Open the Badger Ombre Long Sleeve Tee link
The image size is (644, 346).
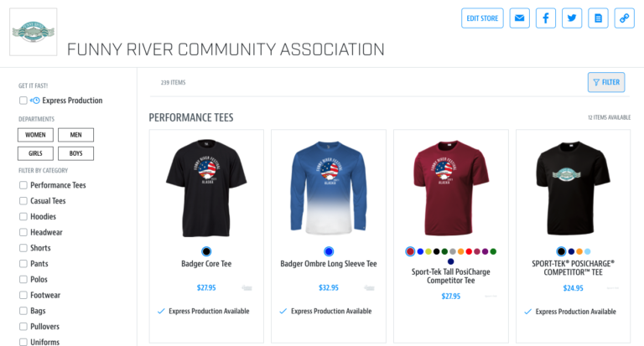coord(329,264)
